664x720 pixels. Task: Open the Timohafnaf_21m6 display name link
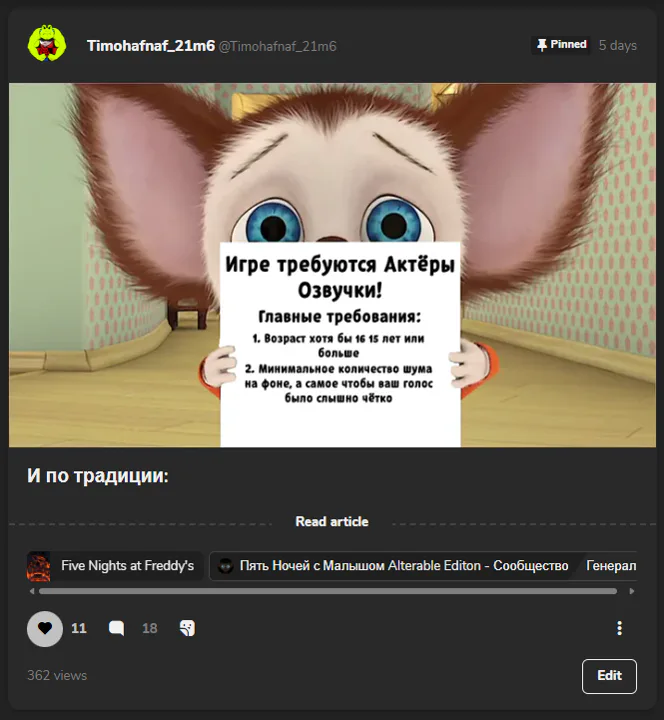pyautogui.click(x=151, y=46)
